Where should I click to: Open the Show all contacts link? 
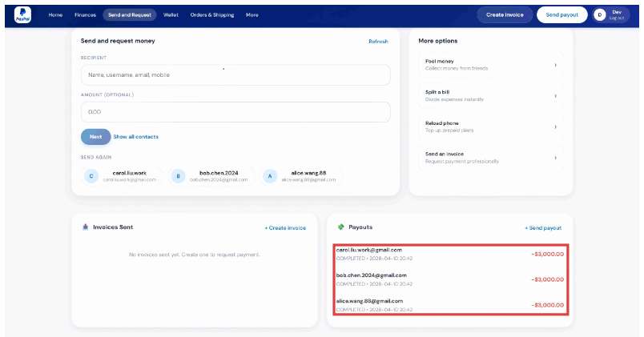135,137
